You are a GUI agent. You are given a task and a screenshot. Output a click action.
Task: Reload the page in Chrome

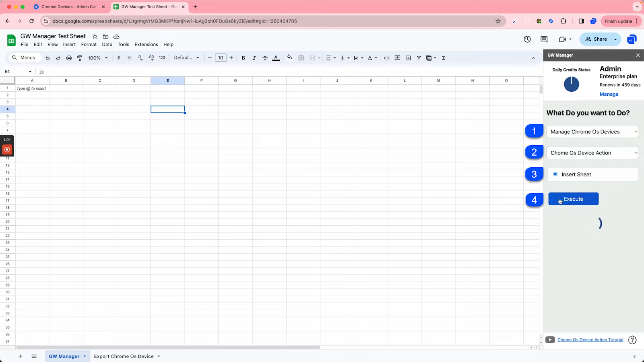(x=31, y=21)
